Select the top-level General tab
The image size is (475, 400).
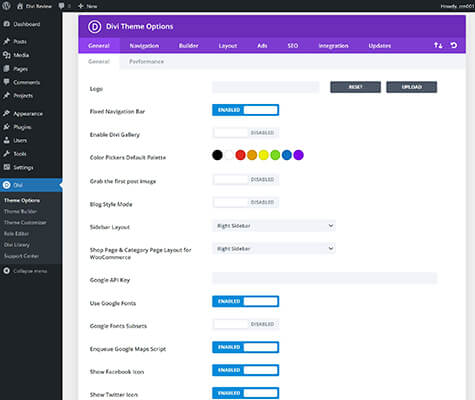[99, 45]
